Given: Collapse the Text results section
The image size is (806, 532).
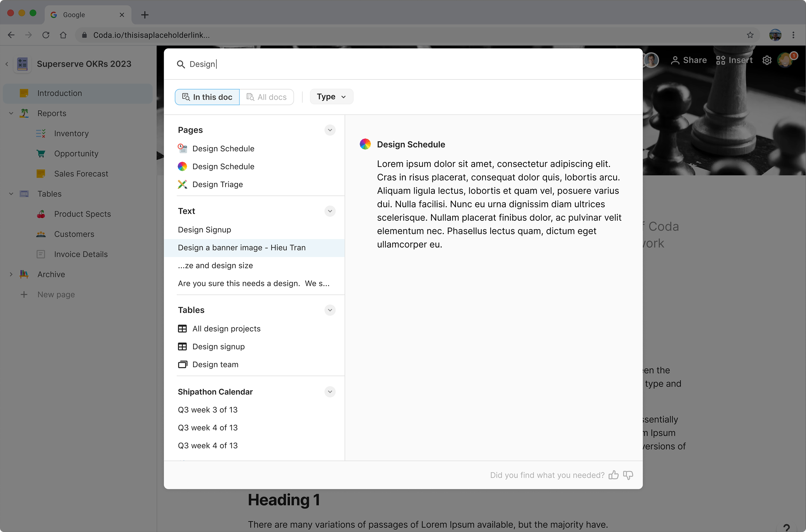Looking at the screenshot, I should [x=330, y=211].
